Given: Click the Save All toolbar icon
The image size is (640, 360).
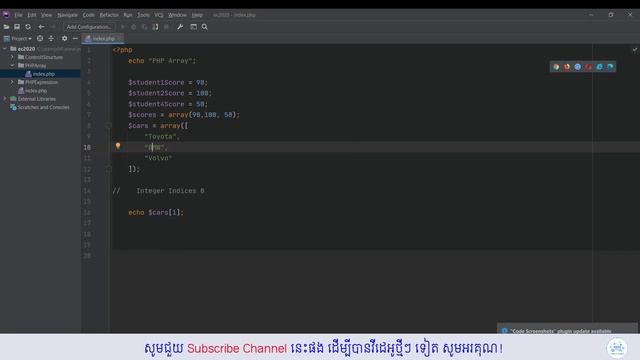Looking at the screenshot, I should 17,27.
